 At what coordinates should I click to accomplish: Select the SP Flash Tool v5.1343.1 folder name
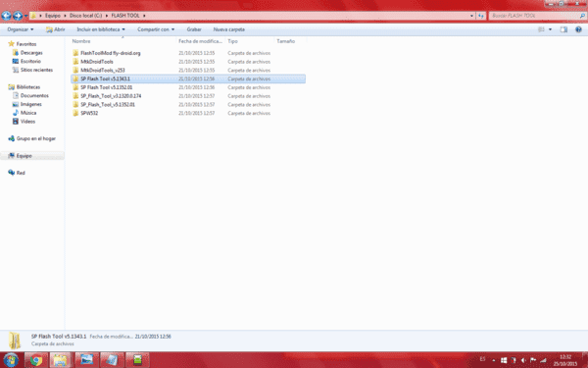106,79
